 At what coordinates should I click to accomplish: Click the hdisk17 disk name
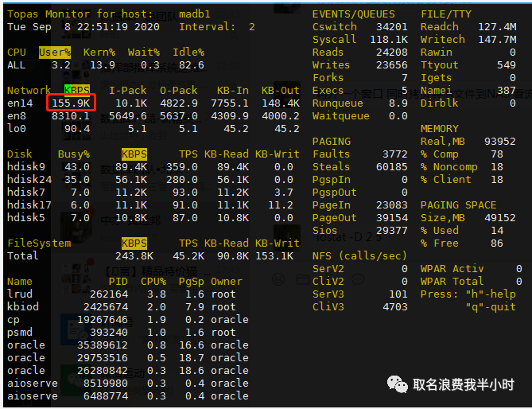pos(29,205)
